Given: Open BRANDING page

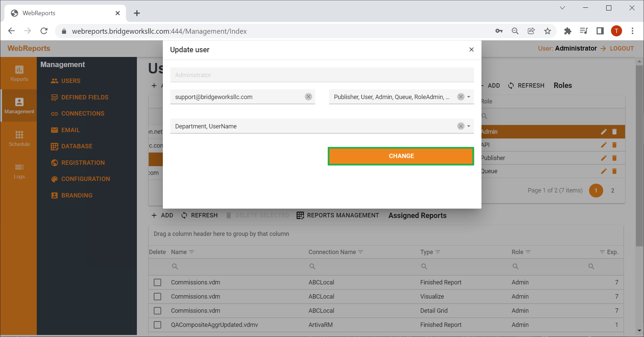Looking at the screenshot, I should 71,195.
